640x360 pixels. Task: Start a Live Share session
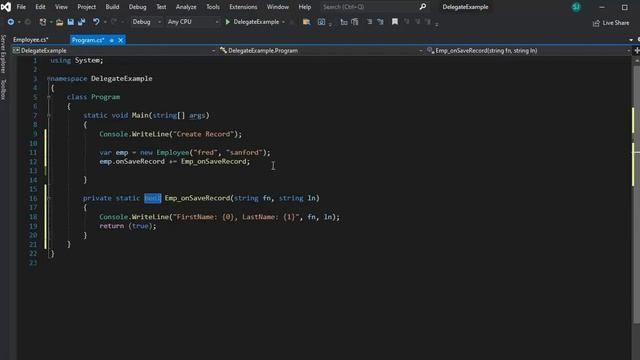(611, 23)
